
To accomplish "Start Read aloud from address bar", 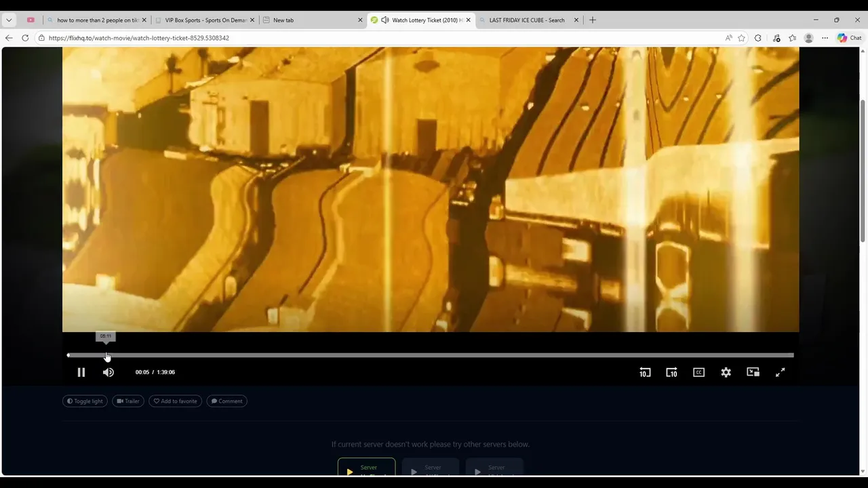I will (x=728, y=38).
